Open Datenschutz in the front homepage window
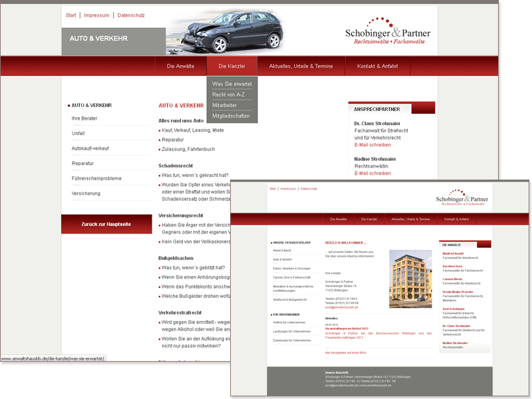The image size is (532, 399). (x=309, y=189)
